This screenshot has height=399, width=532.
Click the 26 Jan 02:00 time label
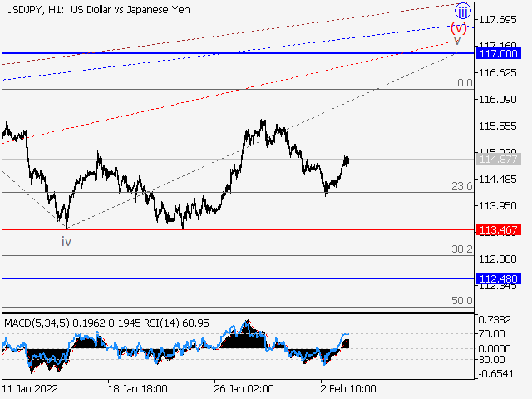244,388
